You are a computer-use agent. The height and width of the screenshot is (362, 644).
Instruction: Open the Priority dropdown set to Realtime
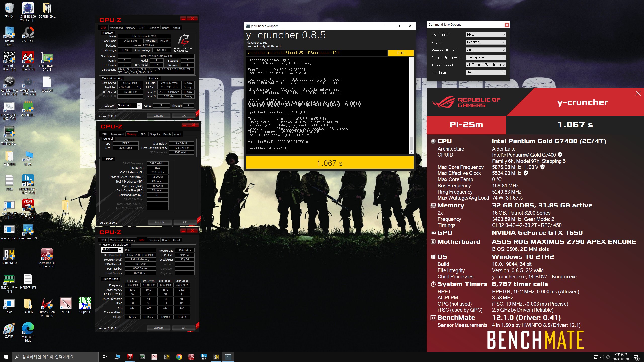click(486, 42)
